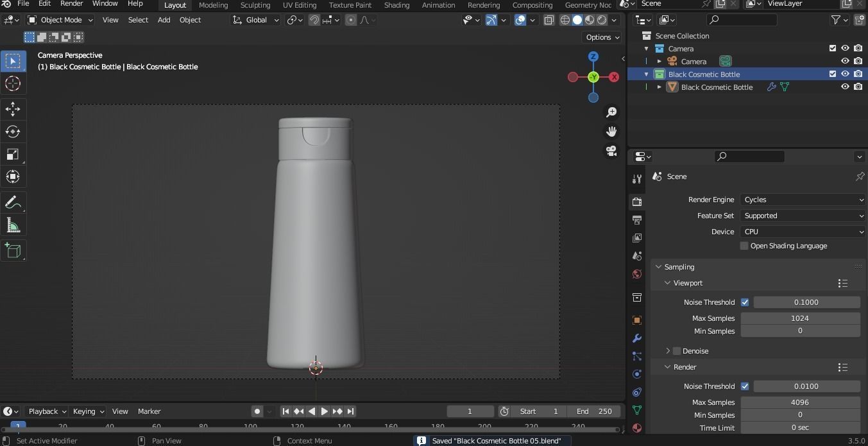Toggle auto keying record button

pos(257,411)
